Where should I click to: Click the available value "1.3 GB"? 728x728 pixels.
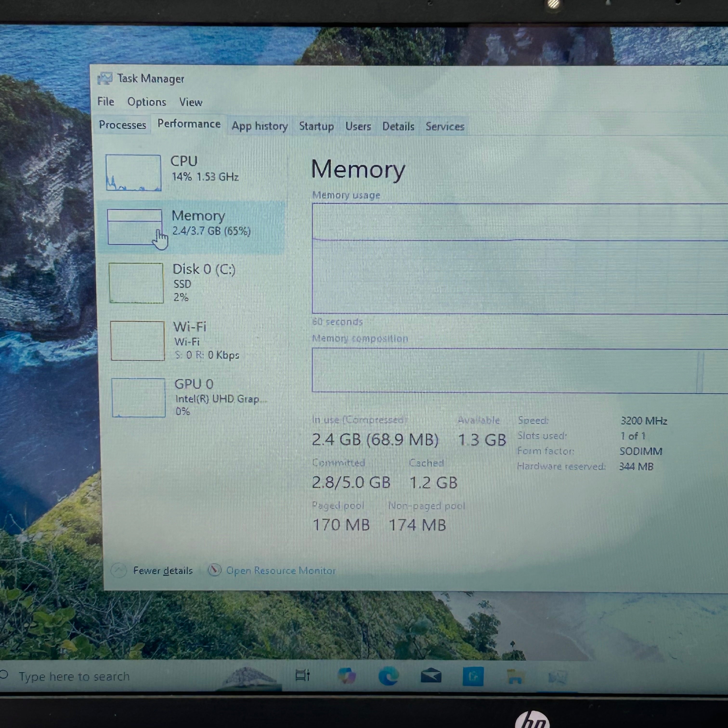click(482, 440)
